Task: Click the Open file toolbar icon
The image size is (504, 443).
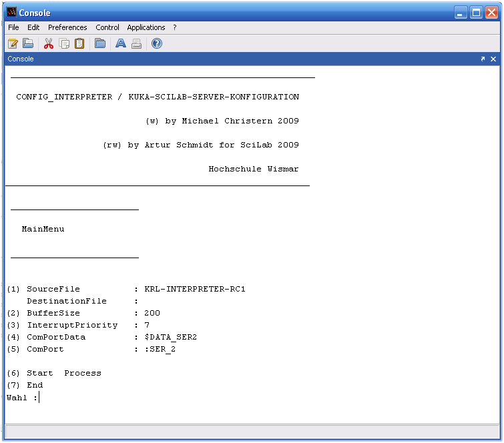Action: (28, 44)
